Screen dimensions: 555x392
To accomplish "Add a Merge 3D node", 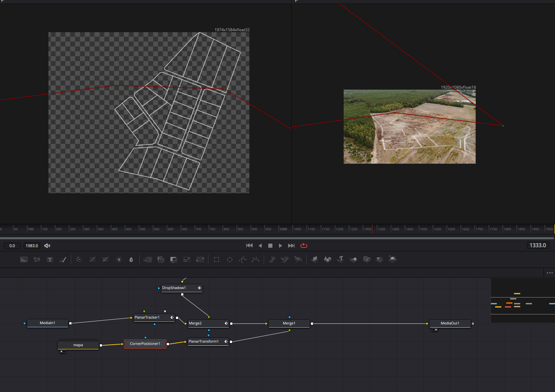I will pyautogui.click(x=353, y=259).
